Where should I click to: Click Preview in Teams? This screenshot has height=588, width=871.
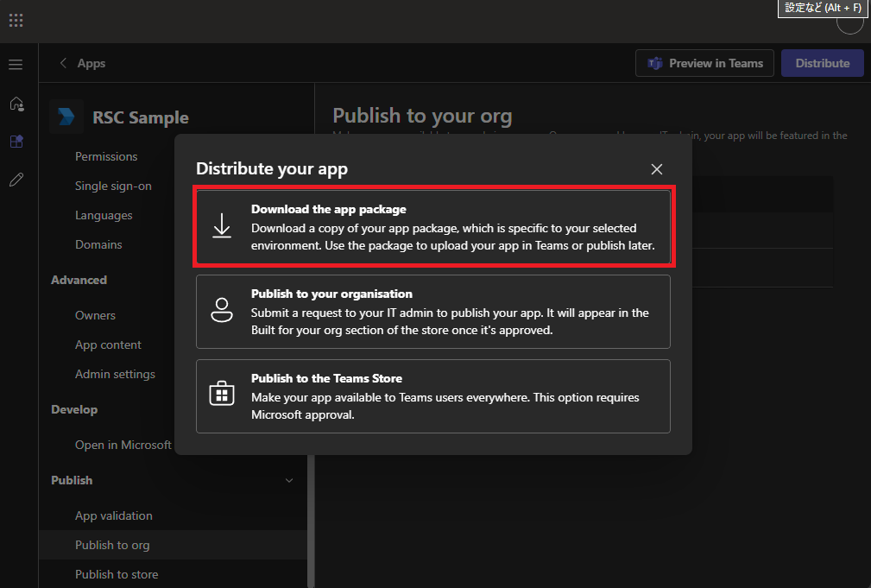pos(704,62)
